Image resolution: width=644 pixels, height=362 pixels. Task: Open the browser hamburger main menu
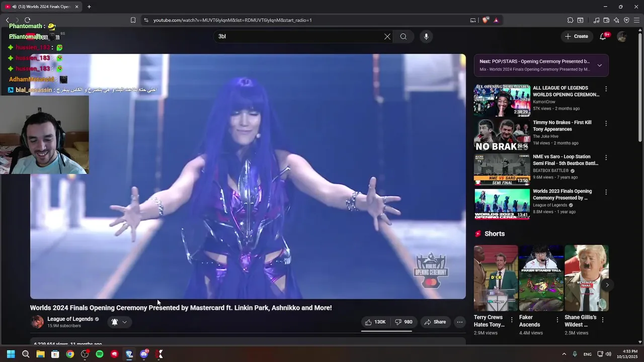coord(636,20)
